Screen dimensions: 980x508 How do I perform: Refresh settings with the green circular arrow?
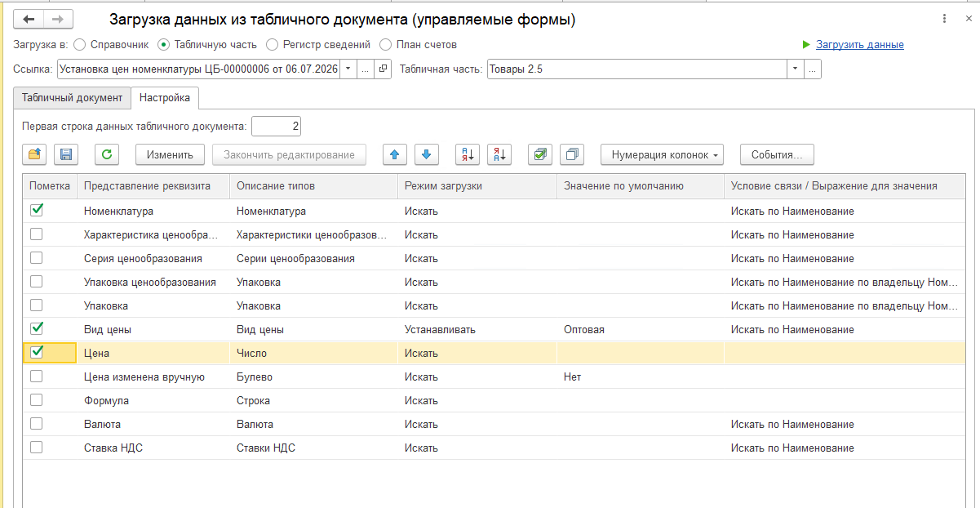107,154
